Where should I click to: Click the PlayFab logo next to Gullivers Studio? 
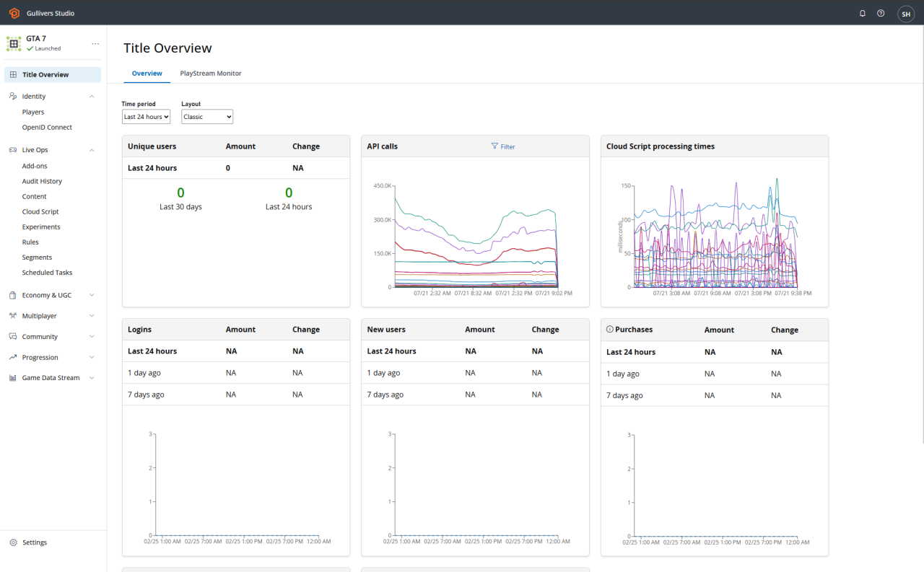point(14,12)
